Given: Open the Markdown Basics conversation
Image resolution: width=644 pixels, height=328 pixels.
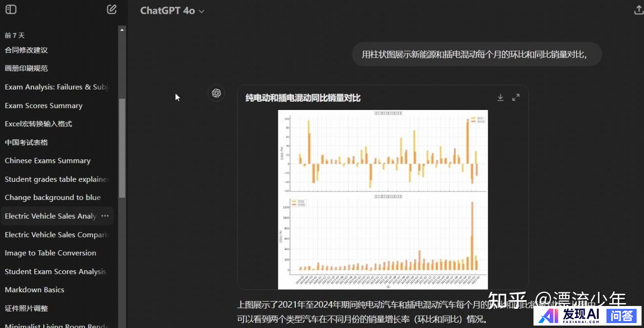Looking at the screenshot, I should [34, 290].
